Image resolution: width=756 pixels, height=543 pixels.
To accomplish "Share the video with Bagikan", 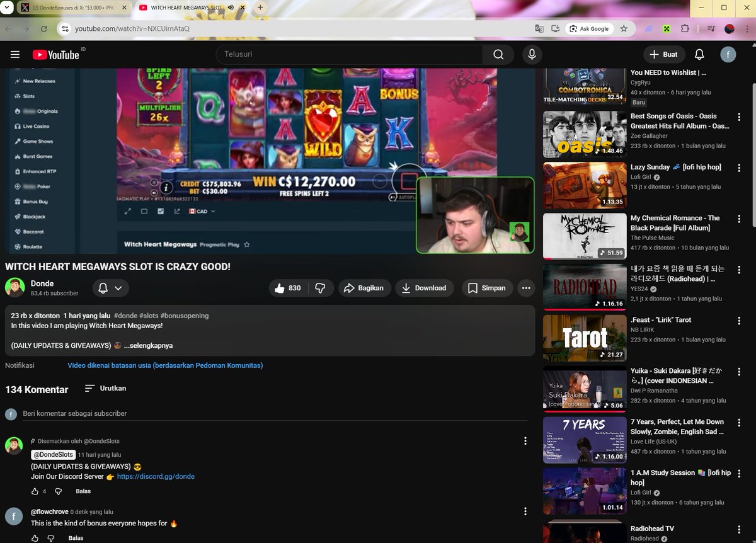I will tap(365, 288).
